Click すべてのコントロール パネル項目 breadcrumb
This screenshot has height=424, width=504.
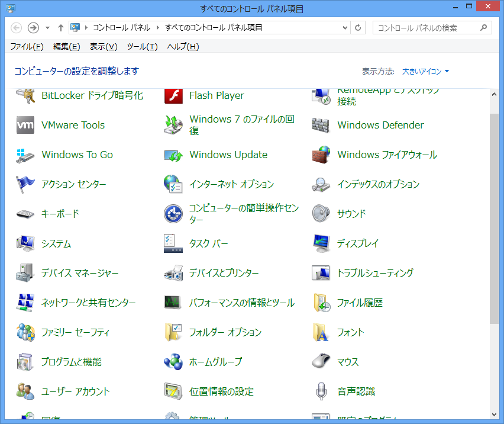click(x=214, y=28)
